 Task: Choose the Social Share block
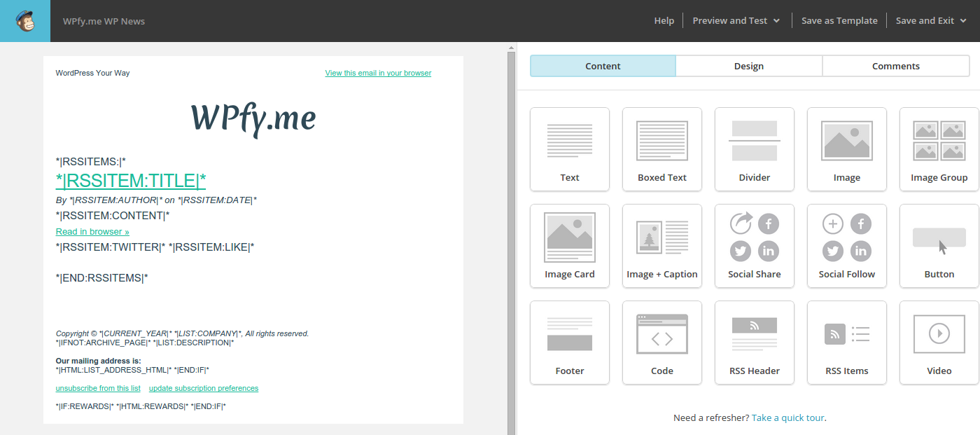pos(755,245)
